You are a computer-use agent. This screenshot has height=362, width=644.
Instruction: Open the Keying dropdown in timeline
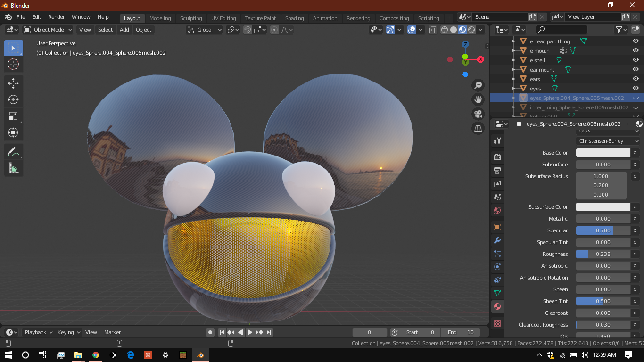(x=68, y=332)
